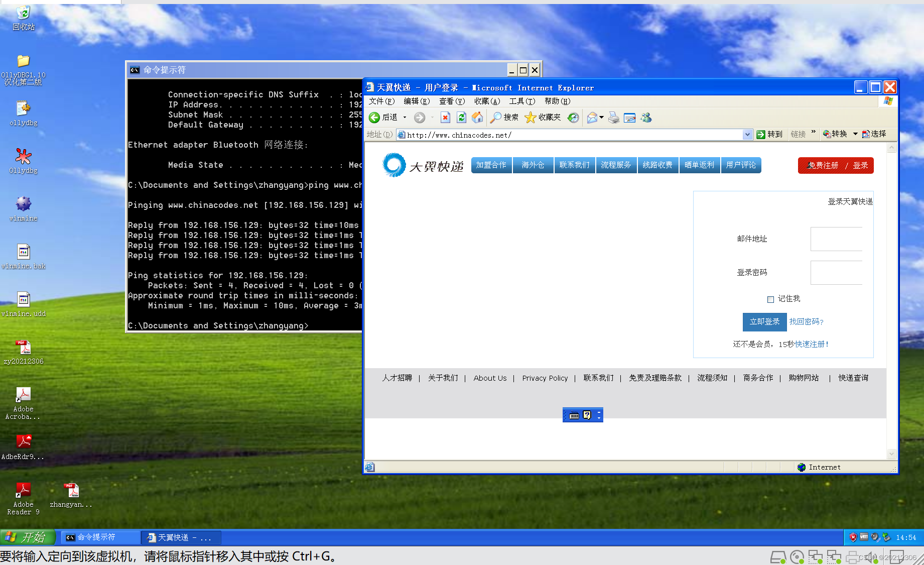The width and height of the screenshot is (924, 565).
Task: Open the History icon in IE toolbar
Action: 573,118
